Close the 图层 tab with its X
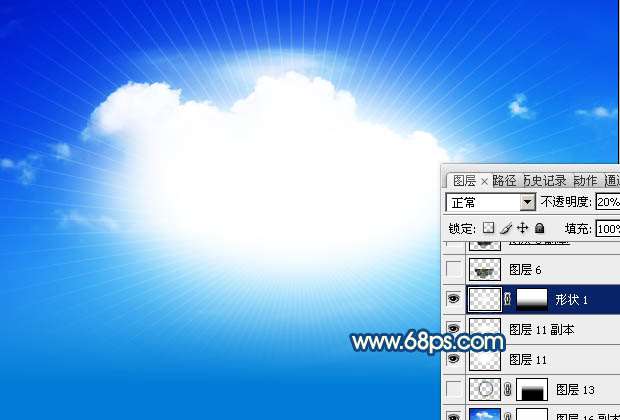 click(484, 182)
